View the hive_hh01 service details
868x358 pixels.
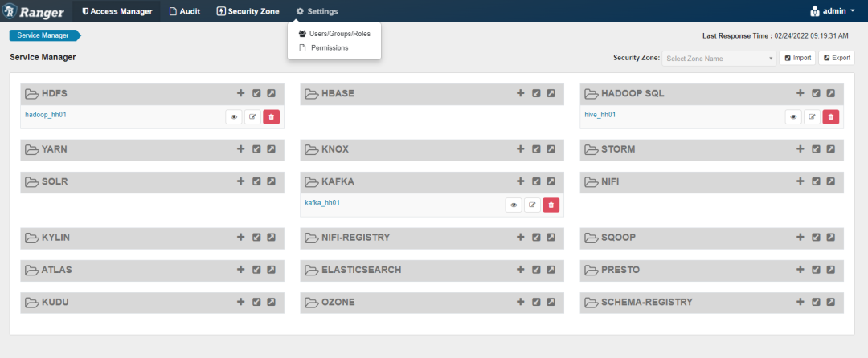click(x=793, y=116)
